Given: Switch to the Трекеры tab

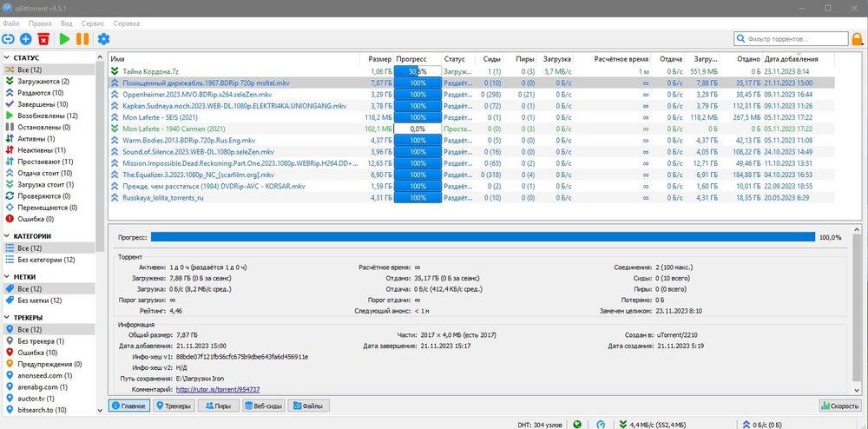Looking at the screenshot, I should (x=174, y=406).
